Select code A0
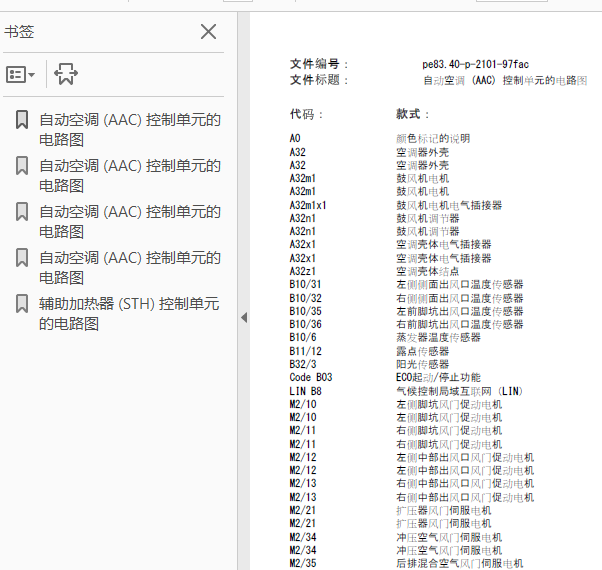Viewport: 602px width, 570px height. 295,138
